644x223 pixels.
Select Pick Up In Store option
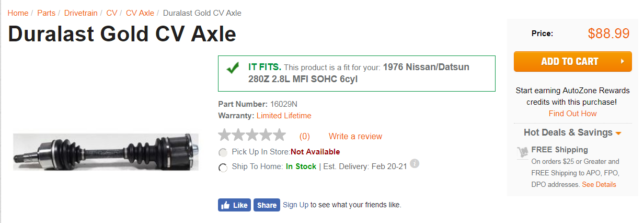coord(223,153)
